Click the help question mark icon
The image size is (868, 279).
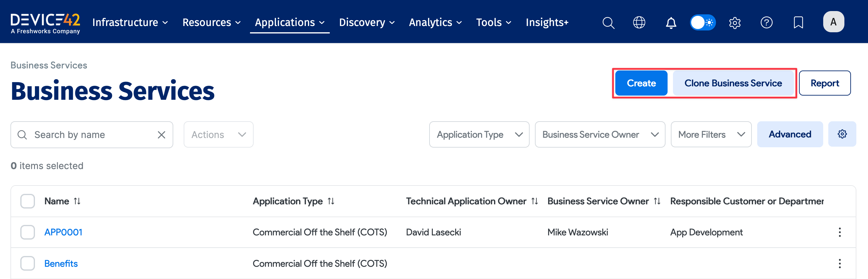point(766,23)
